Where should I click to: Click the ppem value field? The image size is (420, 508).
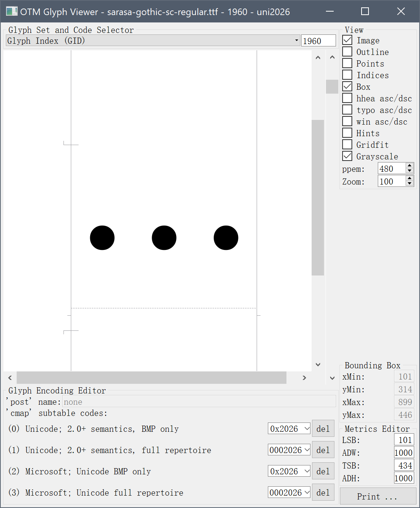tap(392, 168)
